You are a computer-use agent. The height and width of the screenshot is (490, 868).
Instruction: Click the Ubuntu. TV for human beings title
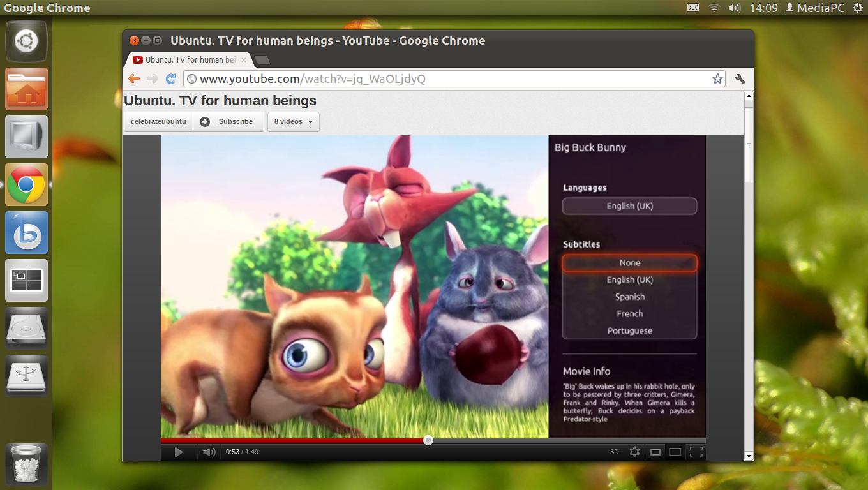[220, 100]
